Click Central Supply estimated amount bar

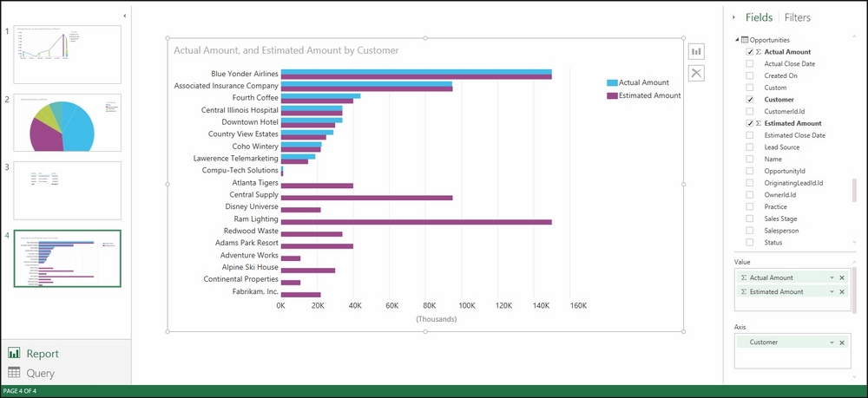(x=366, y=198)
